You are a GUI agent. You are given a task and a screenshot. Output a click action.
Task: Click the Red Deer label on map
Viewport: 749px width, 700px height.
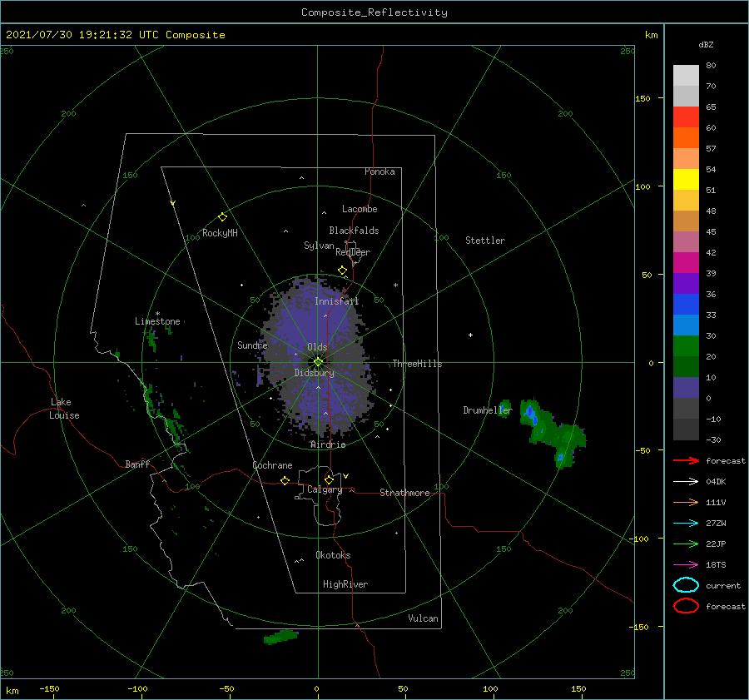coord(353,252)
